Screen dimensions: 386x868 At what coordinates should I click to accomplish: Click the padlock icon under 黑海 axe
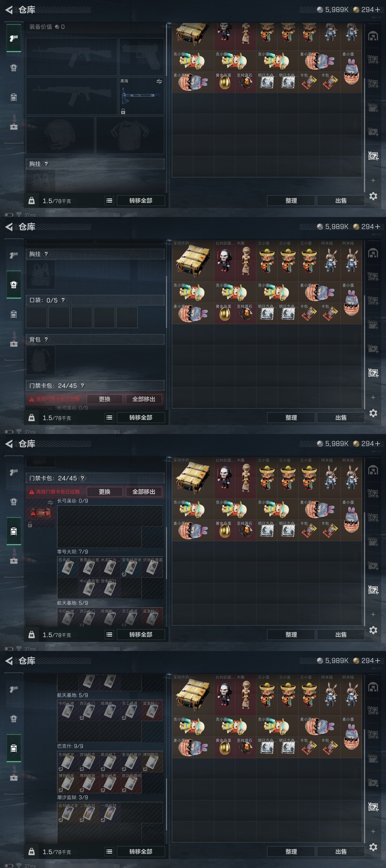click(123, 111)
